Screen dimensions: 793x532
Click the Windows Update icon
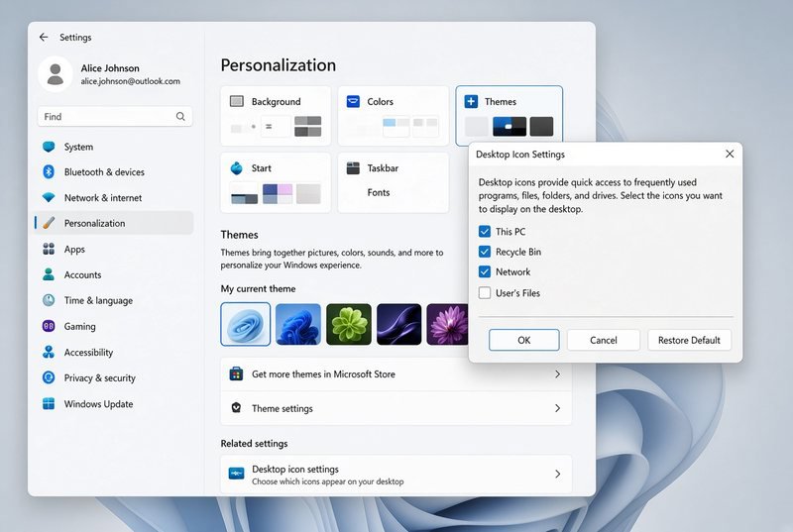(x=49, y=403)
